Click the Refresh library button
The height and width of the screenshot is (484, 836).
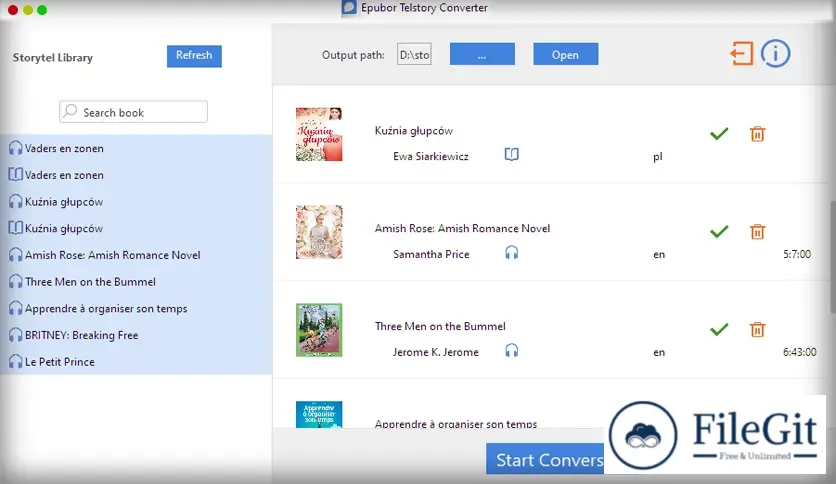pyautogui.click(x=194, y=56)
